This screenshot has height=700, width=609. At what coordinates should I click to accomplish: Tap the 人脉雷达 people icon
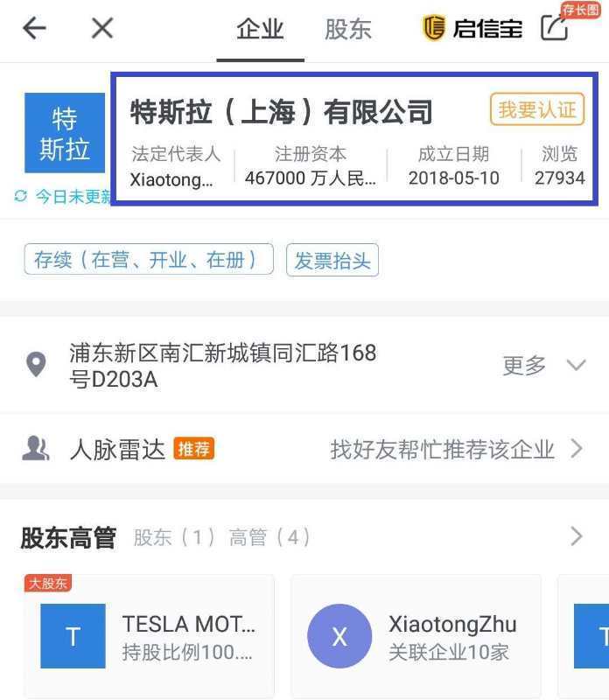36,449
